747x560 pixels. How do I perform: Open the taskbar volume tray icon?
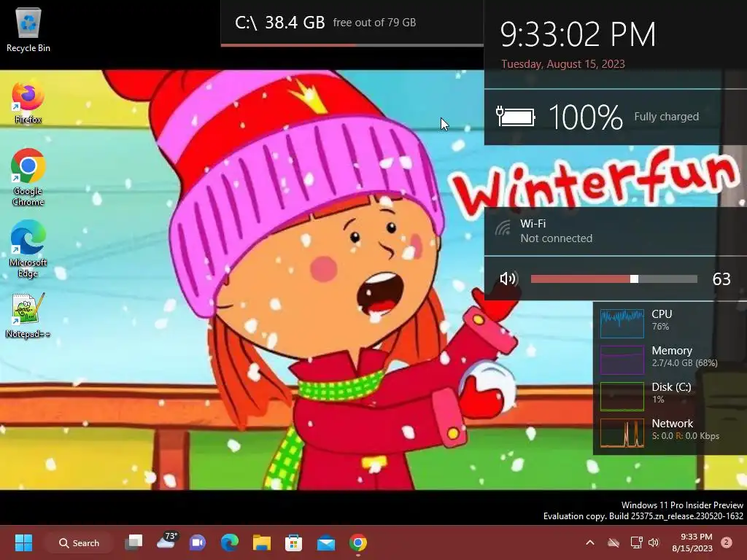coord(653,542)
